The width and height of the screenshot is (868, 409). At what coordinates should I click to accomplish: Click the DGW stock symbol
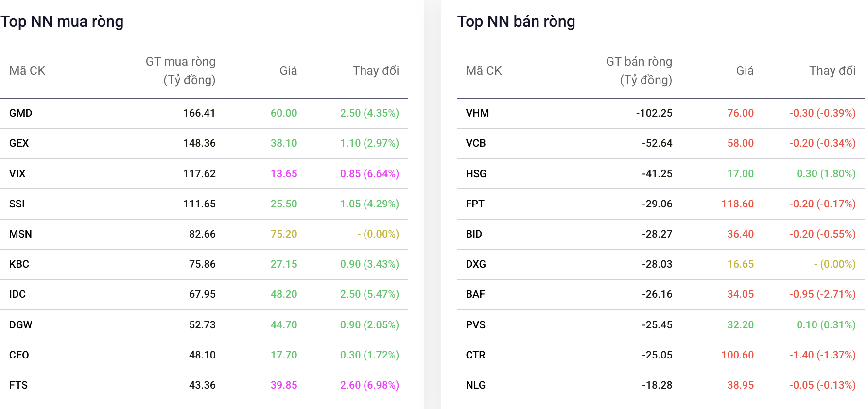(x=20, y=325)
